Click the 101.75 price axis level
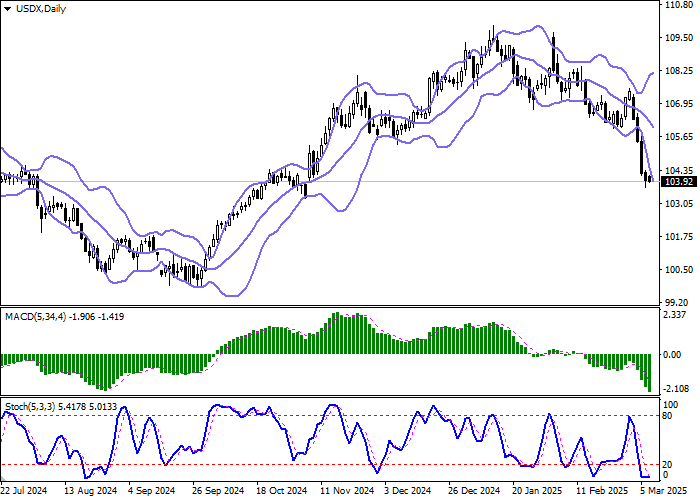Viewport: 700px width, 500px height. click(678, 237)
